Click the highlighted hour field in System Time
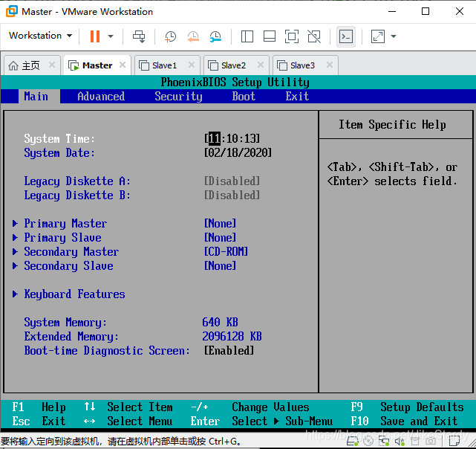476x449 pixels. pos(215,138)
